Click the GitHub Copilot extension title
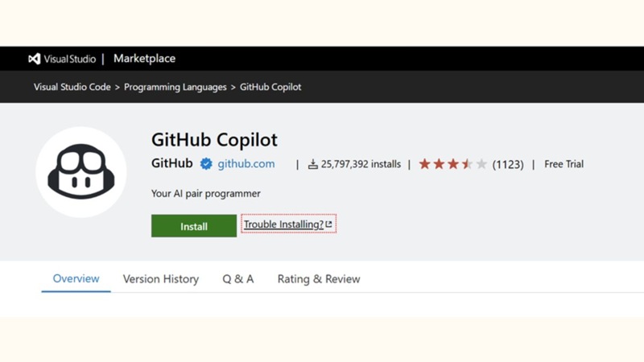Screen dimensions: 644x362 [x=214, y=140]
